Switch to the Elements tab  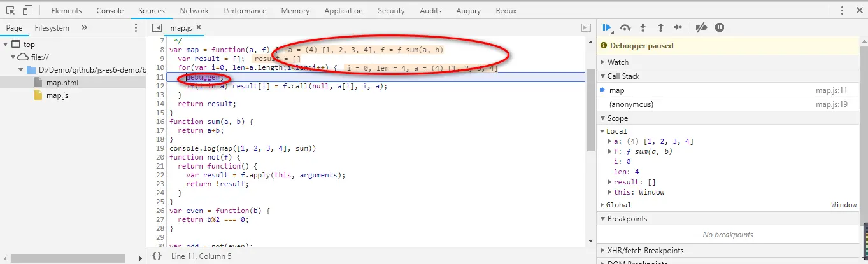tap(66, 11)
